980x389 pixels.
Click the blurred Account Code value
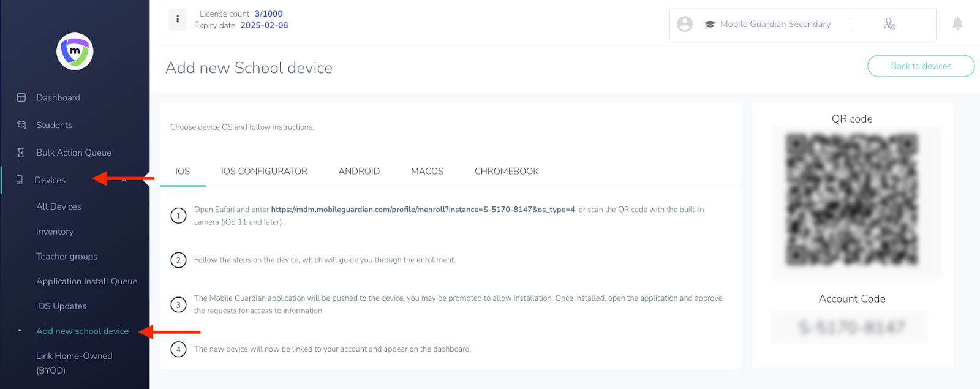(x=852, y=327)
